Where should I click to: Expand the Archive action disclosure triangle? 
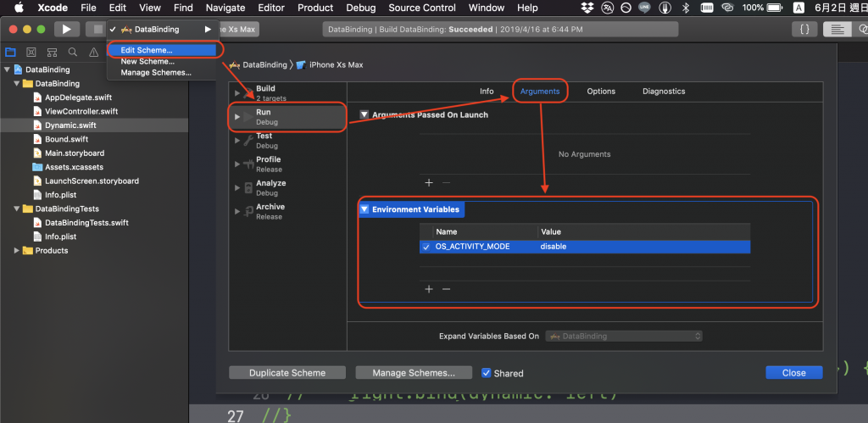[237, 212]
